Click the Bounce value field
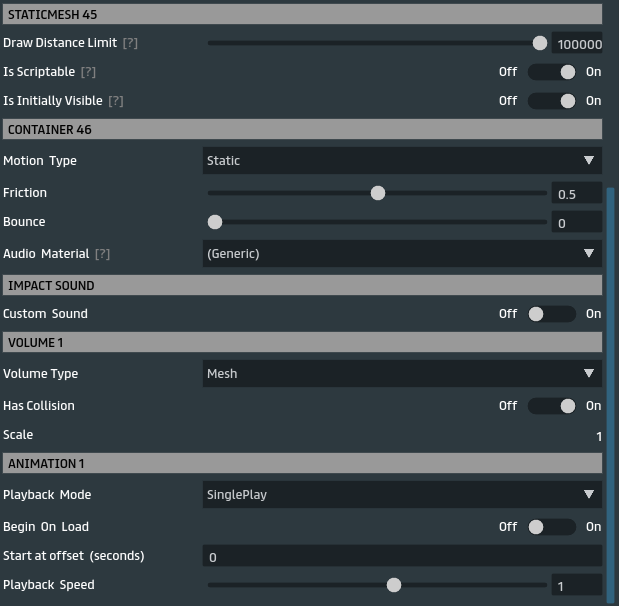The width and height of the screenshot is (619, 606). tap(577, 222)
